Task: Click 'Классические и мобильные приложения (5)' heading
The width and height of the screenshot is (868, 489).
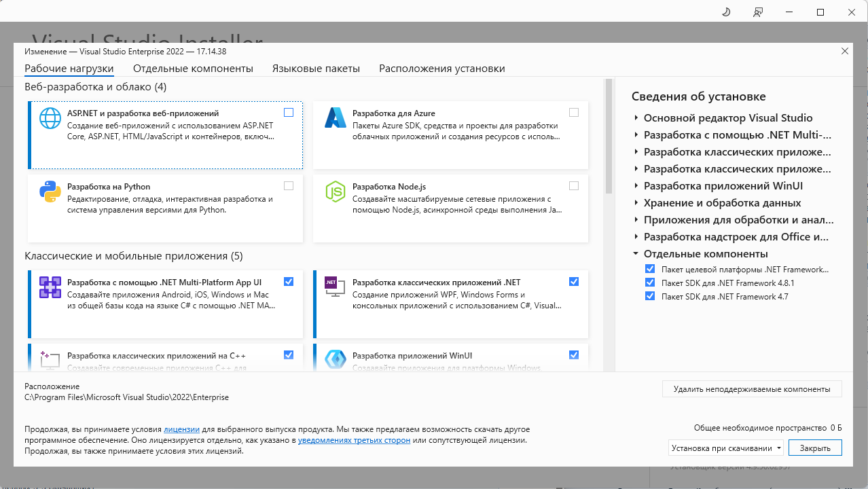Action: coord(133,257)
